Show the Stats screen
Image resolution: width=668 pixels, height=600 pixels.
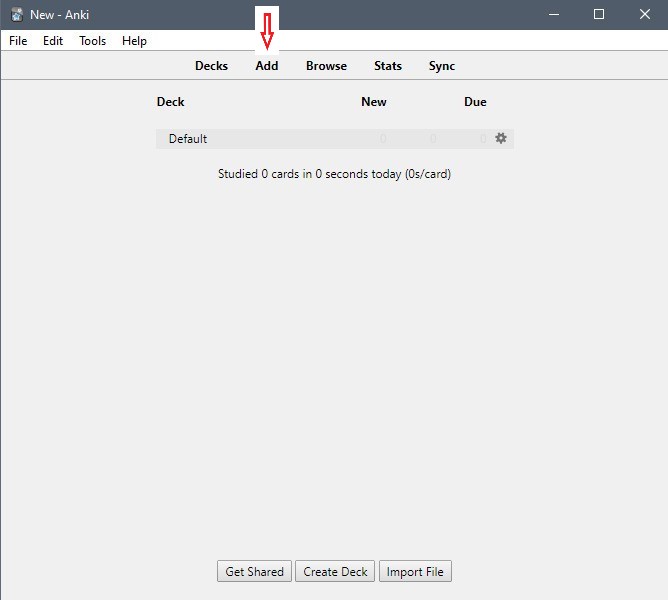tap(388, 66)
